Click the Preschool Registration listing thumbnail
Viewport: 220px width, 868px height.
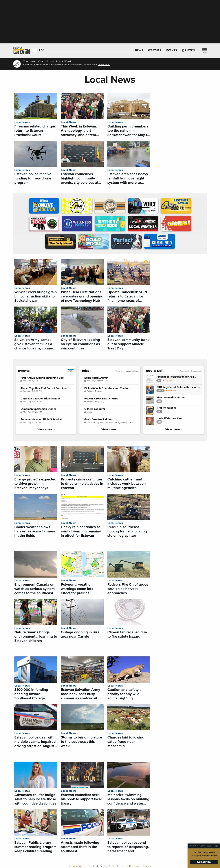(150, 379)
